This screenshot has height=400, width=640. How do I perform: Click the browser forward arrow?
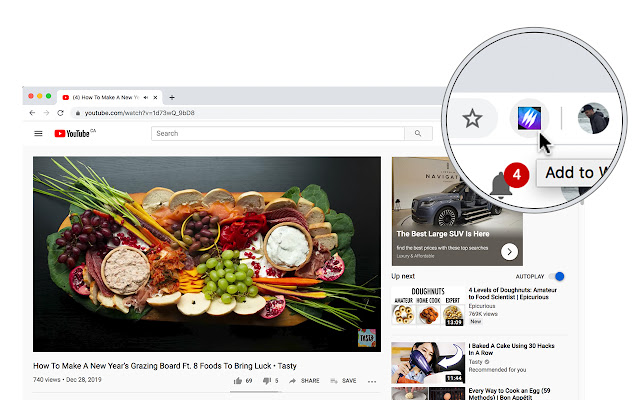click(x=47, y=113)
